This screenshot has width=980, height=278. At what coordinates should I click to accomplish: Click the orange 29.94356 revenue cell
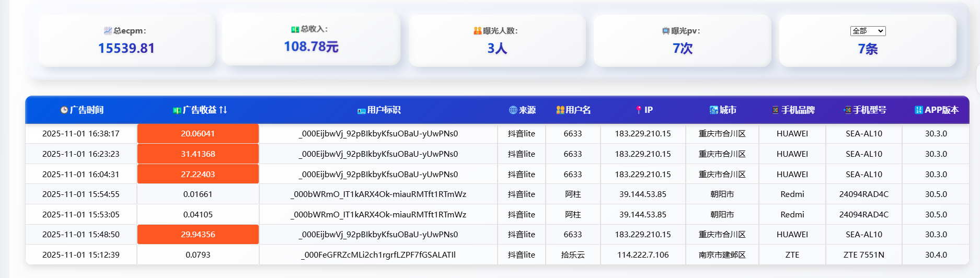[x=198, y=235]
